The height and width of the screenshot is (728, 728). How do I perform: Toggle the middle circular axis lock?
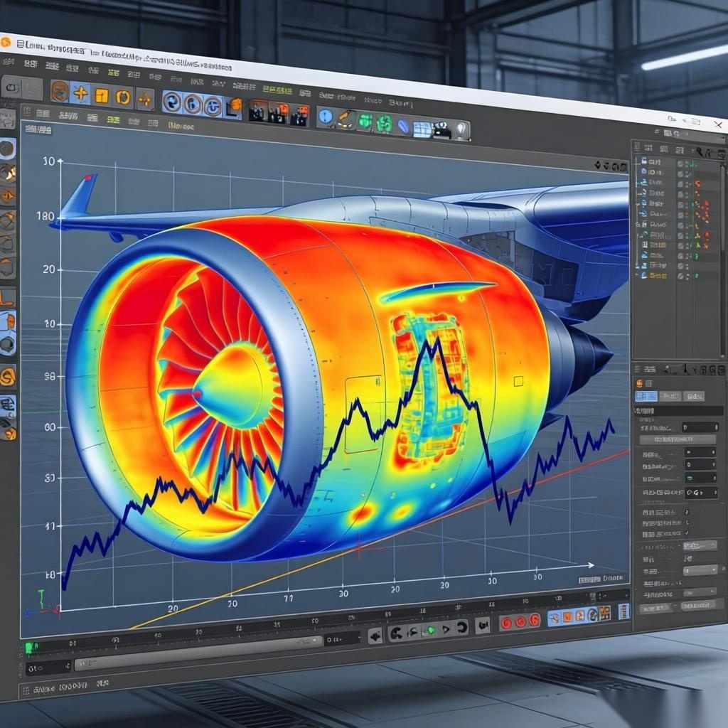pos(192,104)
